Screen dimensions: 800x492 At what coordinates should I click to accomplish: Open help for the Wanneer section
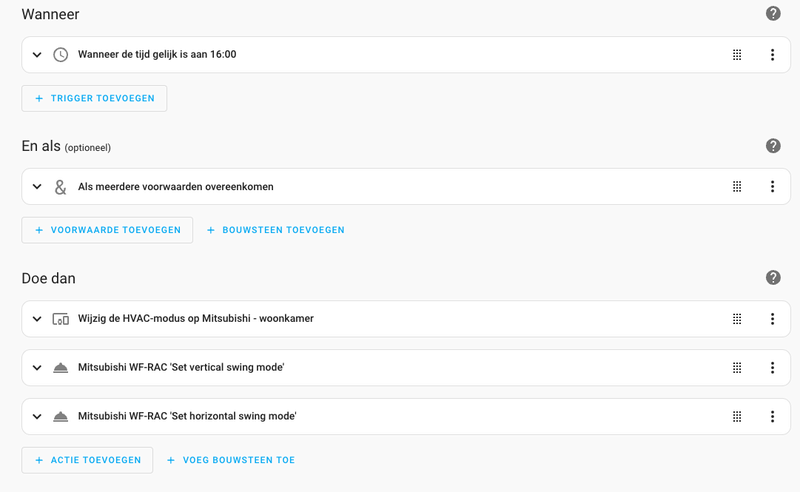[x=773, y=14]
